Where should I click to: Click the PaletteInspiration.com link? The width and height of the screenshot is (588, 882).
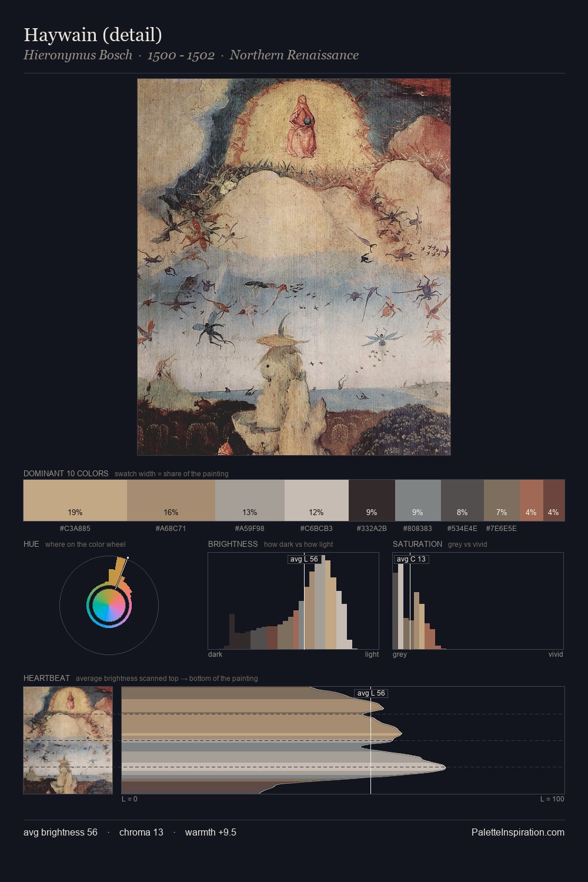[518, 832]
